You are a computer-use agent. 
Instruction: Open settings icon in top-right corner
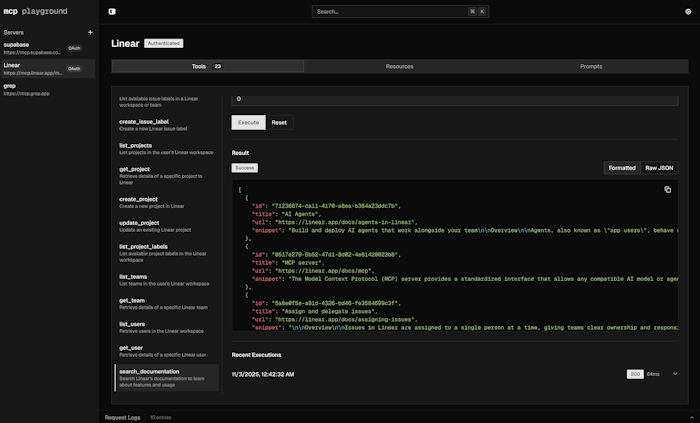[687, 12]
